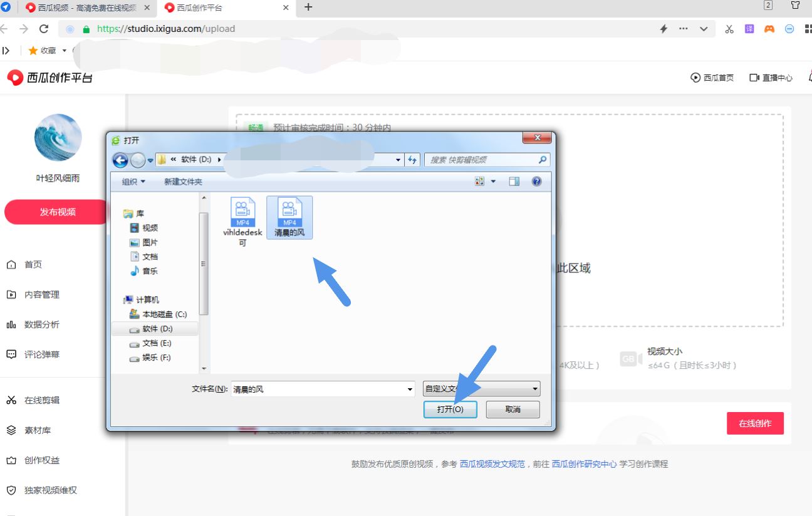Select 文档 (E:) drive in tree
The image size is (812, 516).
coord(150,343)
